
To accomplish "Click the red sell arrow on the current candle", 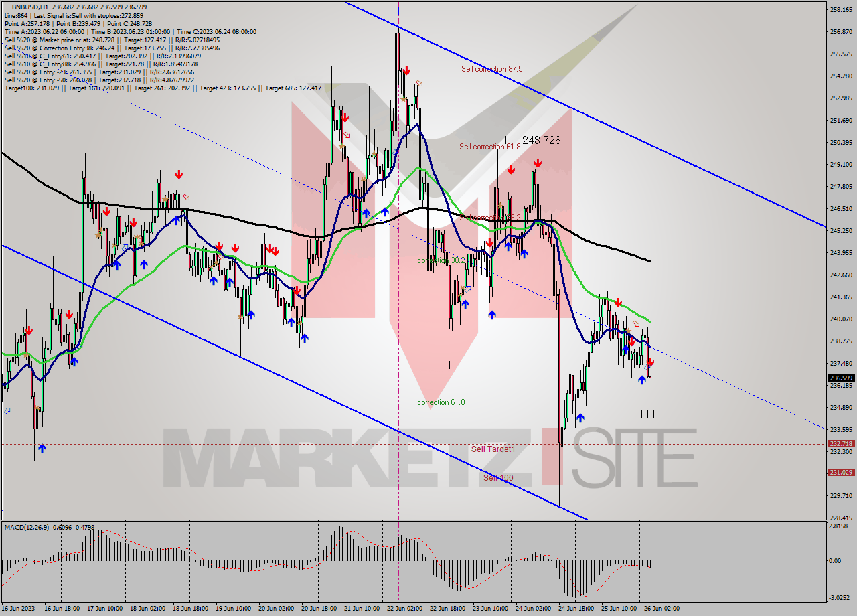I will coord(650,362).
